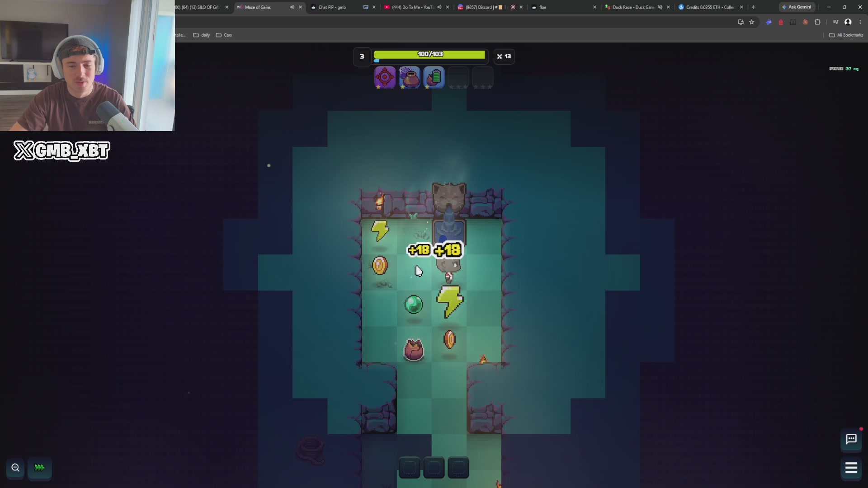Pick up the red loot sack

414,350
